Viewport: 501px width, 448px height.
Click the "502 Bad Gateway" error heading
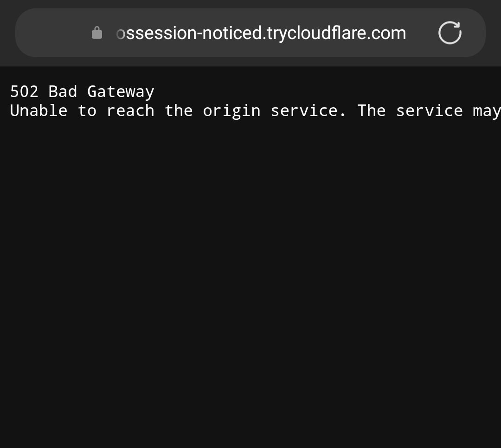click(82, 91)
